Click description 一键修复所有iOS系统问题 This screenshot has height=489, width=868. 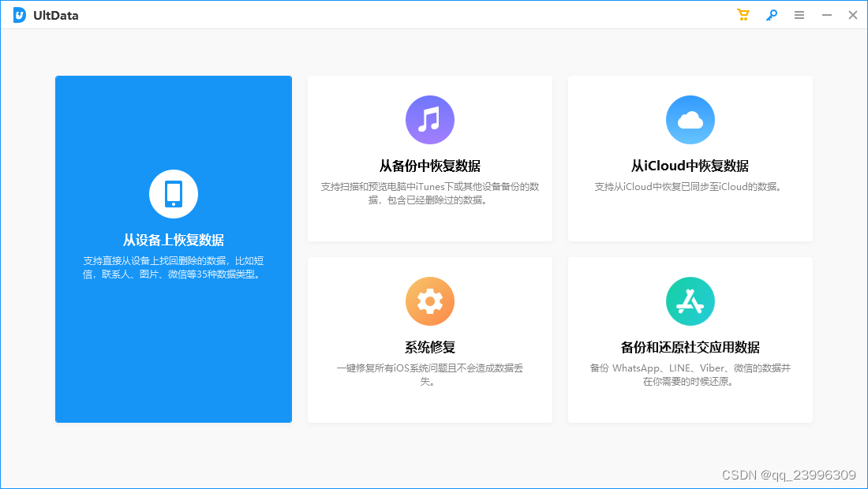coord(429,375)
